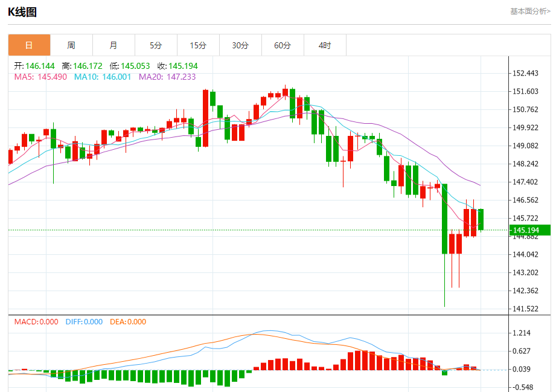
Task: Switch to the 月 monthly tab
Action: 113,45
